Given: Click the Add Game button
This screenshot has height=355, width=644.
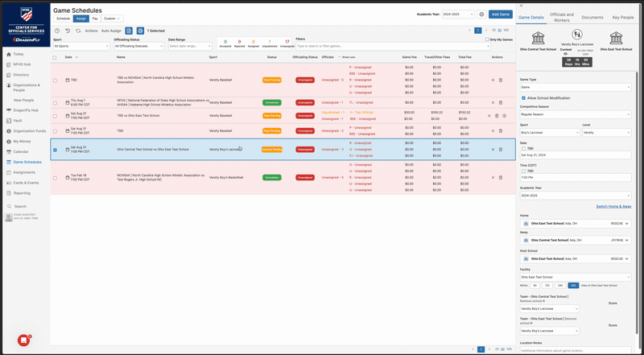Looking at the screenshot, I should 500,14.
